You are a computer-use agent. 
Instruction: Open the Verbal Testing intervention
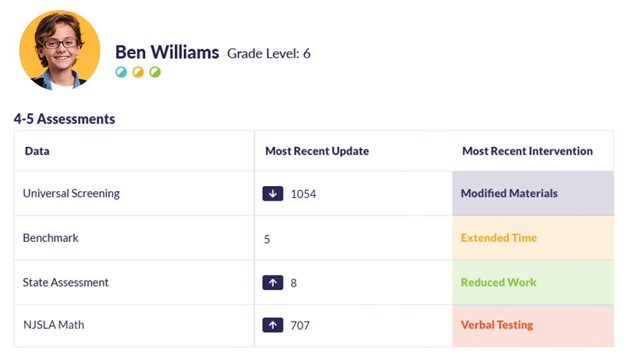click(497, 325)
